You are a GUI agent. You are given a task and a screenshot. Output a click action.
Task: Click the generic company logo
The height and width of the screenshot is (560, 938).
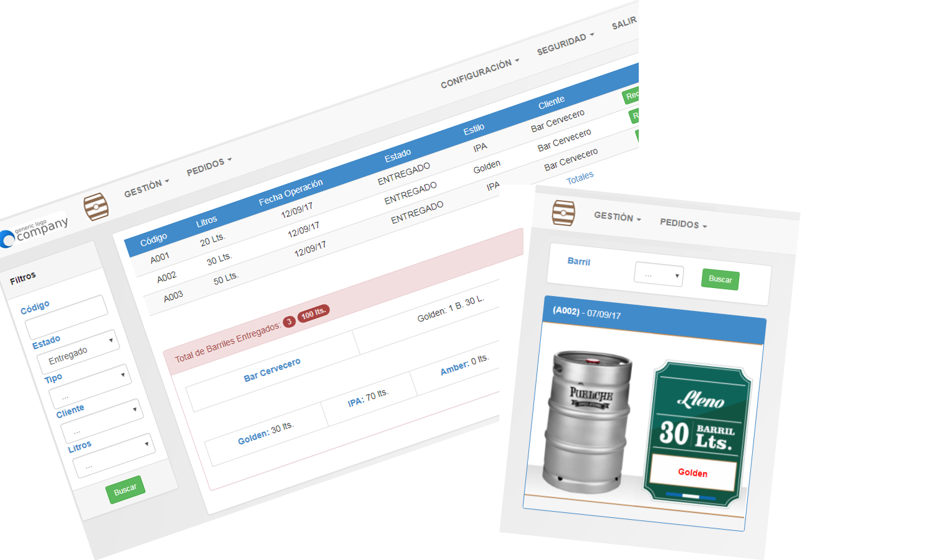coord(34,230)
